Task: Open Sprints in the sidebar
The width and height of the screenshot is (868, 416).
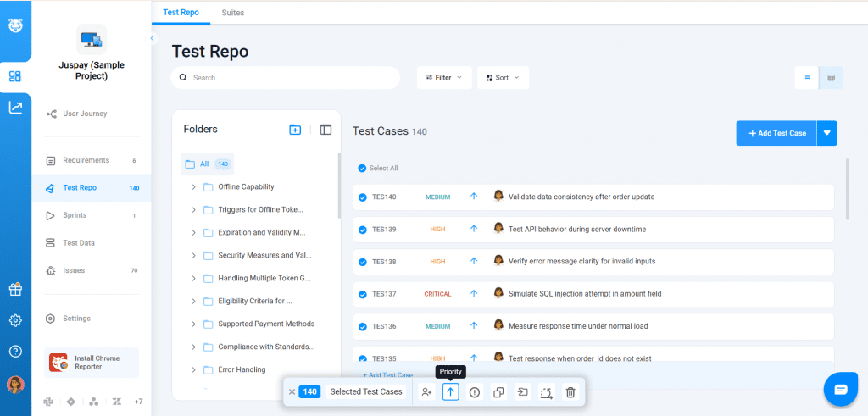Action: point(75,215)
